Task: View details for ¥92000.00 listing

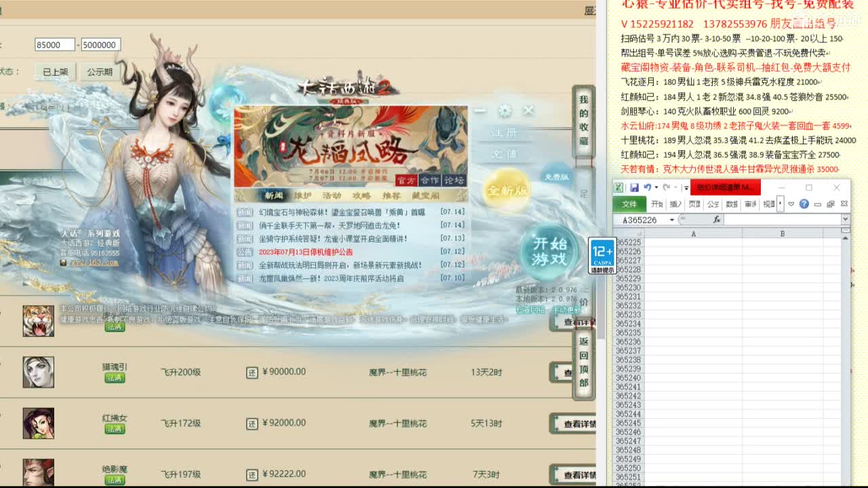Action: (x=574, y=424)
